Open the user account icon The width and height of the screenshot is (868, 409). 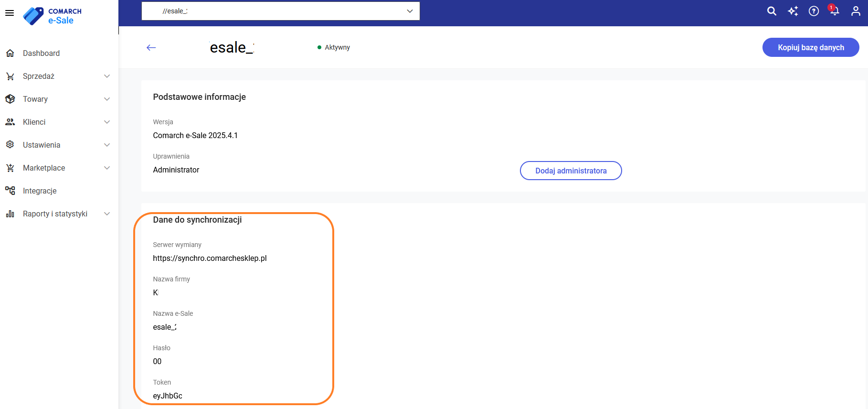[856, 11]
